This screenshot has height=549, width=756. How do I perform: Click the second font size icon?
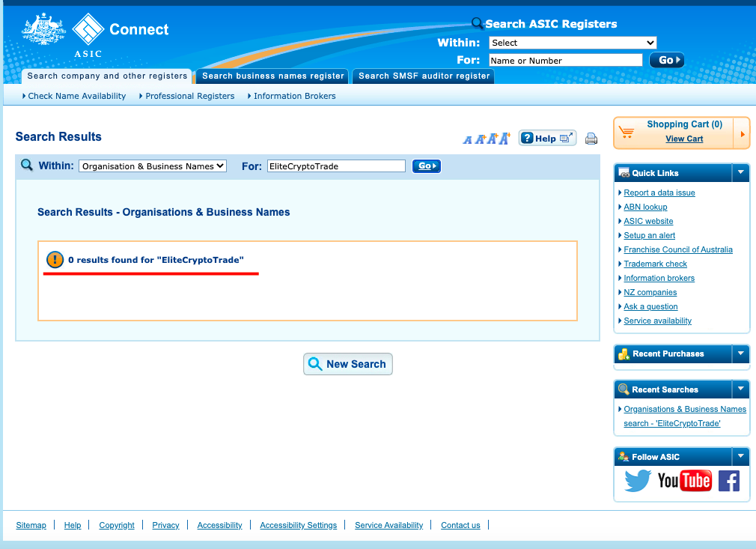coord(480,139)
